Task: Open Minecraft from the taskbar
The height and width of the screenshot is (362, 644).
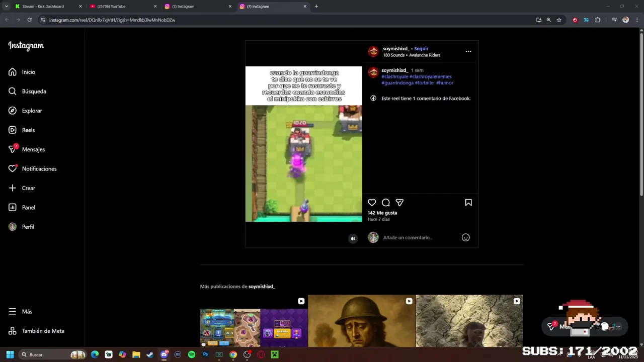Action: pos(275,354)
